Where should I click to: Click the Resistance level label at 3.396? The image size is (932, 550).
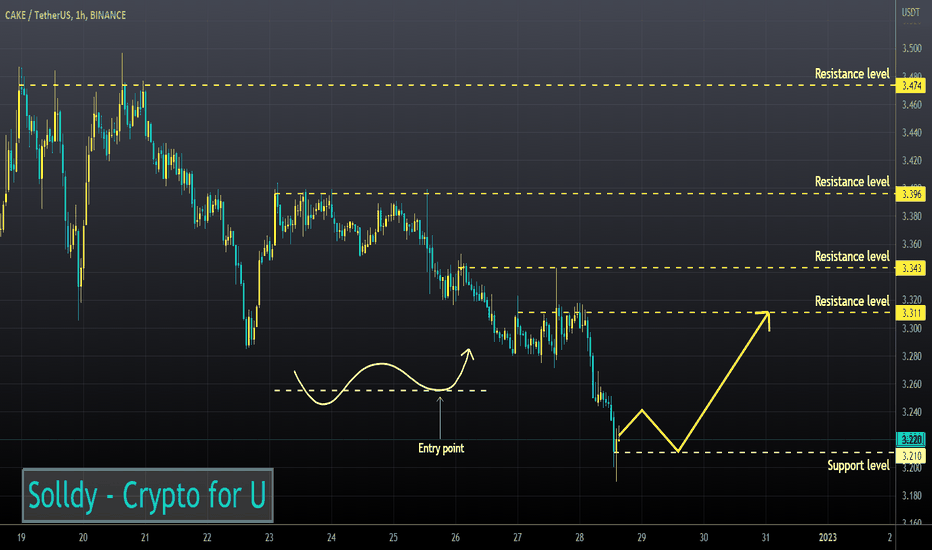[x=852, y=181]
